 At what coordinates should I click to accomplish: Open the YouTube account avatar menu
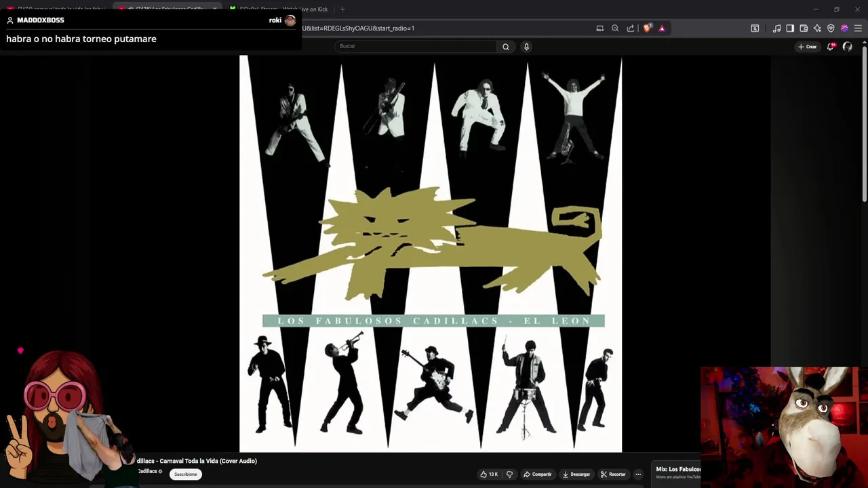click(x=848, y=47)
